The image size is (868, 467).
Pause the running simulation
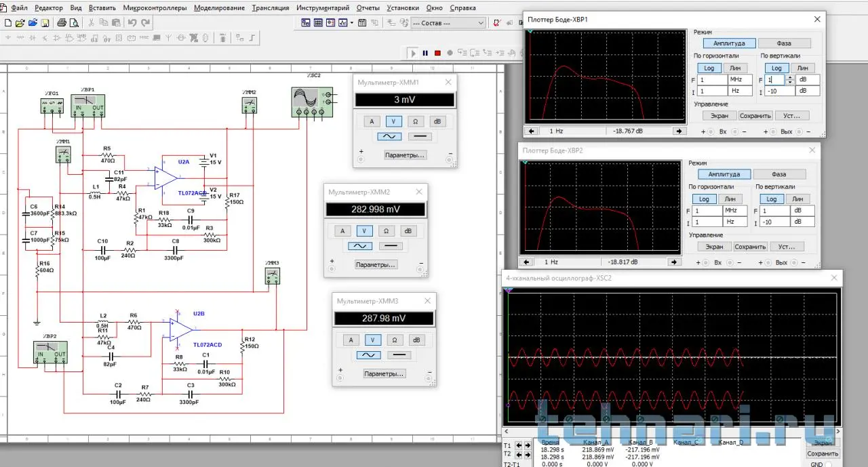click(x=425, y=53)
